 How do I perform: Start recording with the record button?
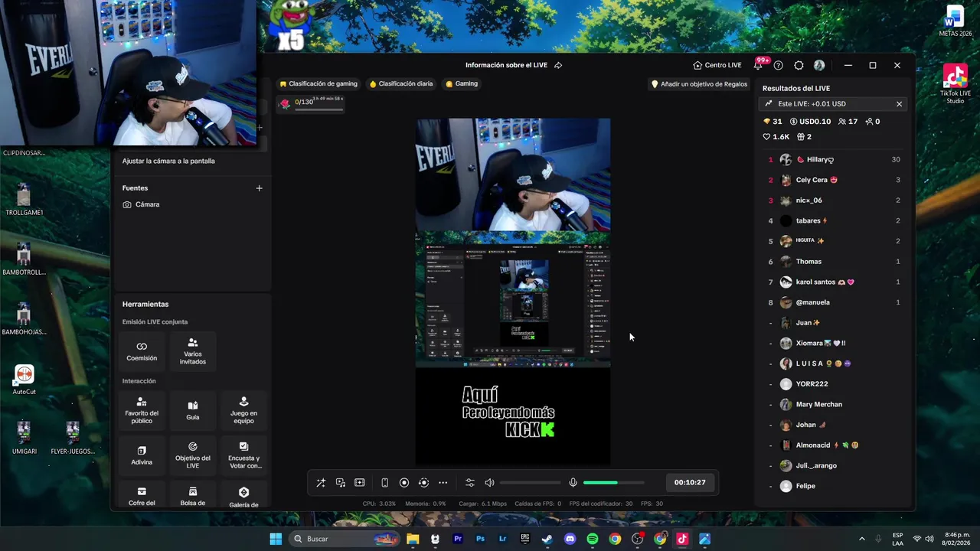(404, 483)
